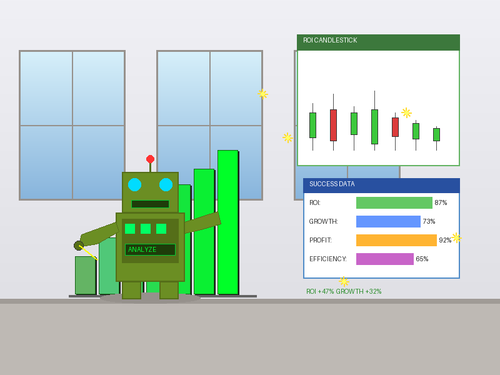Click the "PROFIT:" label
The width and height of the screenshot is (500, 375).
[x=320, y=240]
